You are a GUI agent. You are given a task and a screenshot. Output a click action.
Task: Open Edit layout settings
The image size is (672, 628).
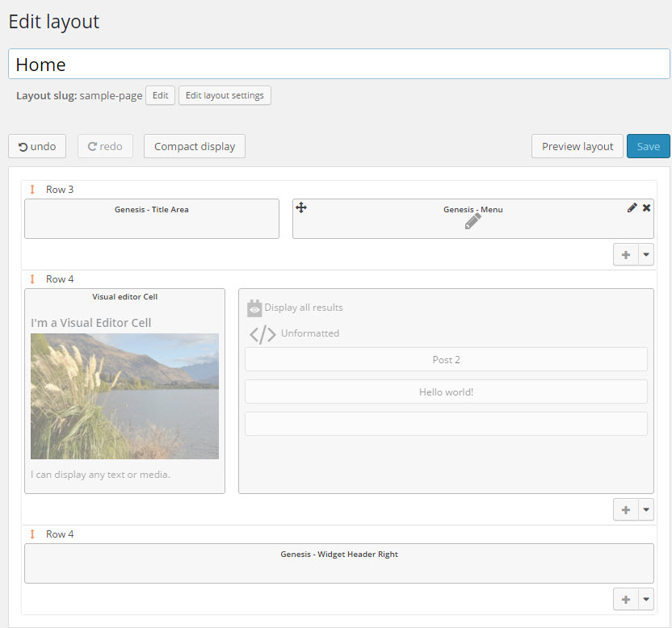tap(225, 95)
